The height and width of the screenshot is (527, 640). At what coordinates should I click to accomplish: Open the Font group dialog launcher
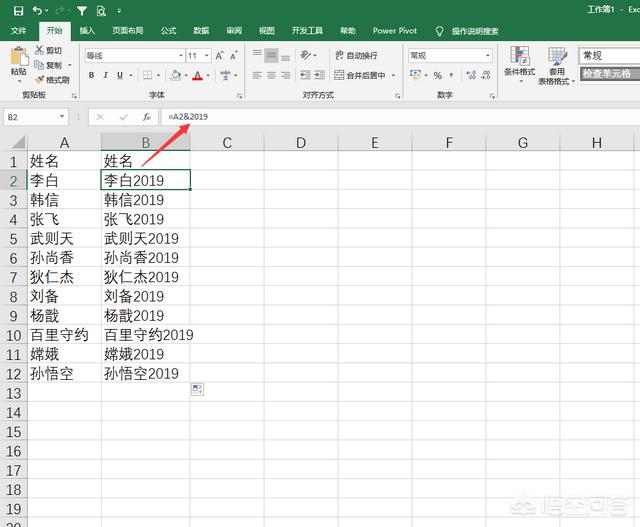click(239, 96)
